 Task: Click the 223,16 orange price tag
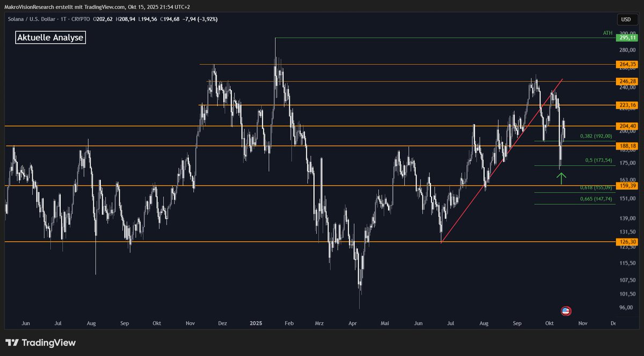(x=626, y=105)
